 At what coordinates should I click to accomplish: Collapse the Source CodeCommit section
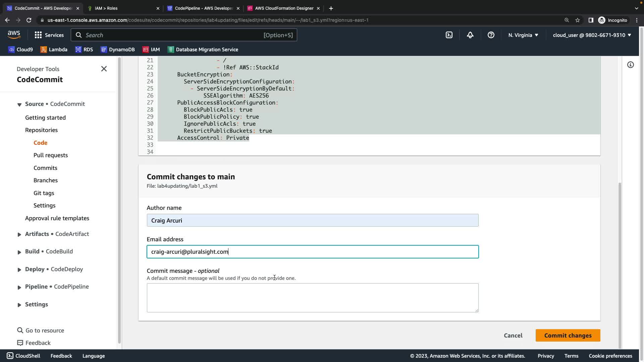tap(19, 104)
